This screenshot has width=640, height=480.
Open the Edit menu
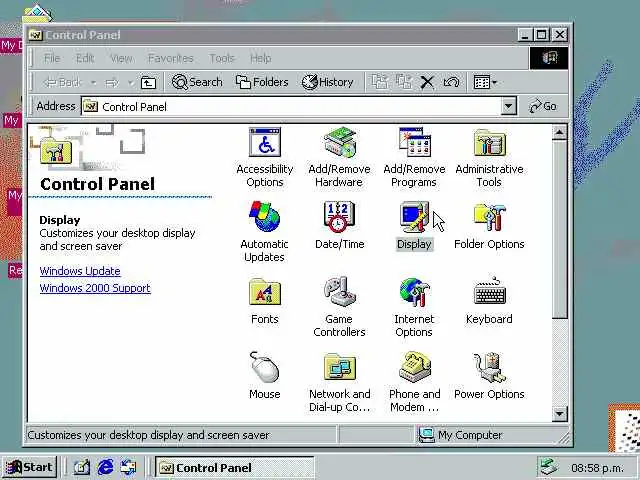[85, 58]
